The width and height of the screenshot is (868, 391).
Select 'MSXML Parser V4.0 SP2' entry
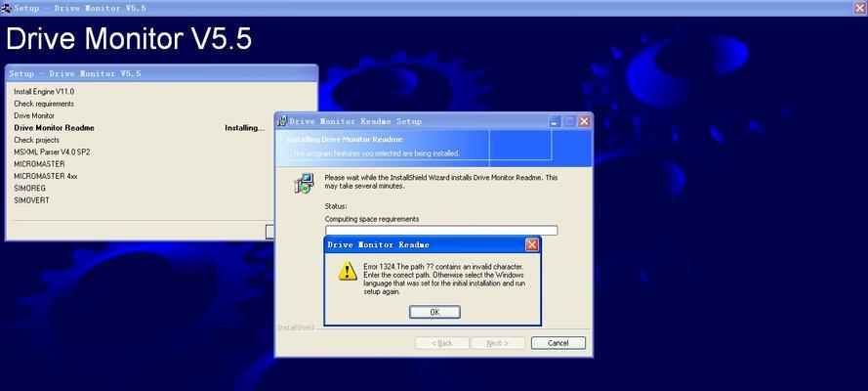(x=52, y=152)
